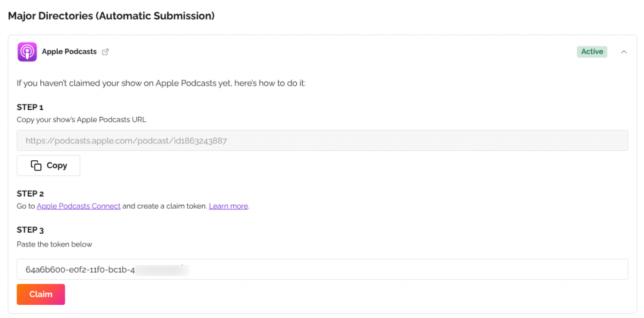This screenshot has height=318, width=644.
Task: Click the 'Copy your show's Apple Podcasts URL' text
Action: [x=81, y=119]
